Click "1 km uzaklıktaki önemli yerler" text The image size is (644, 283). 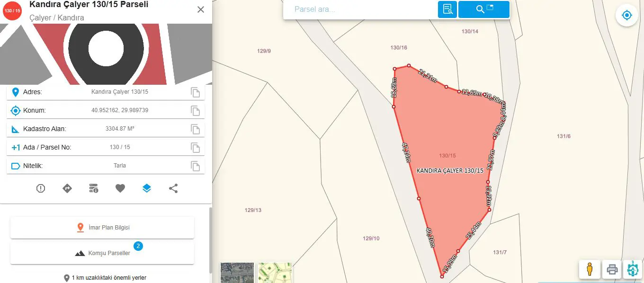[109, 278]
